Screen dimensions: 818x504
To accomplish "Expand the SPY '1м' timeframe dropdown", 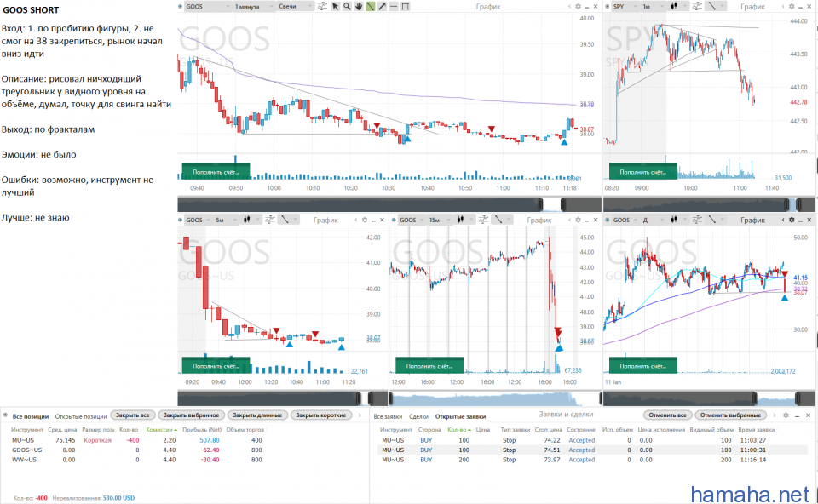I will click(654, 6).
